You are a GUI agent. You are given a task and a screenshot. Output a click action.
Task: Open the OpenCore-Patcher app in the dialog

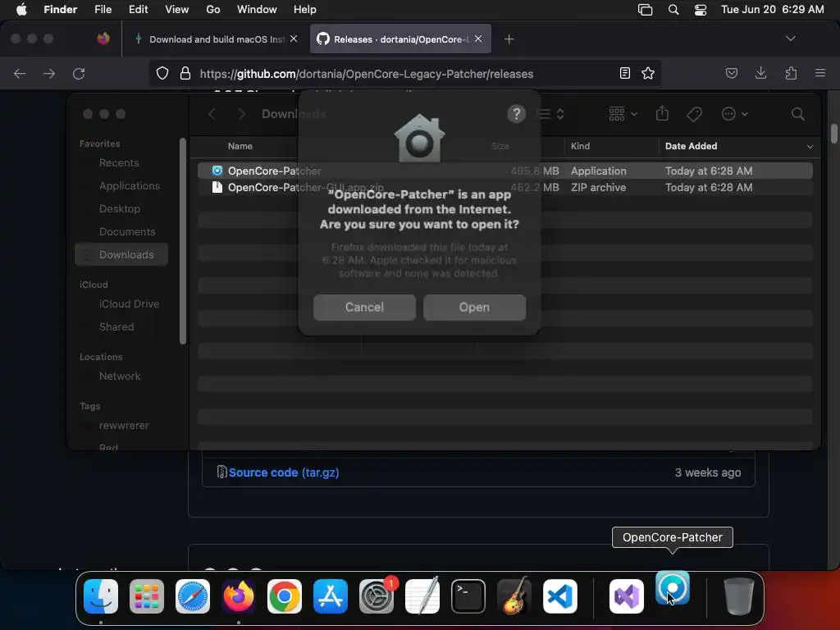[474, 307]
